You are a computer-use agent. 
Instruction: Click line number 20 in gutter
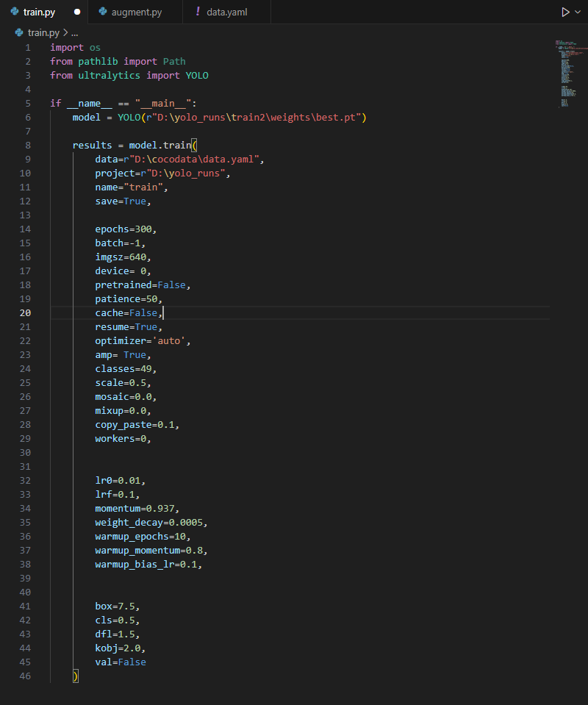[x=25, y=313]
